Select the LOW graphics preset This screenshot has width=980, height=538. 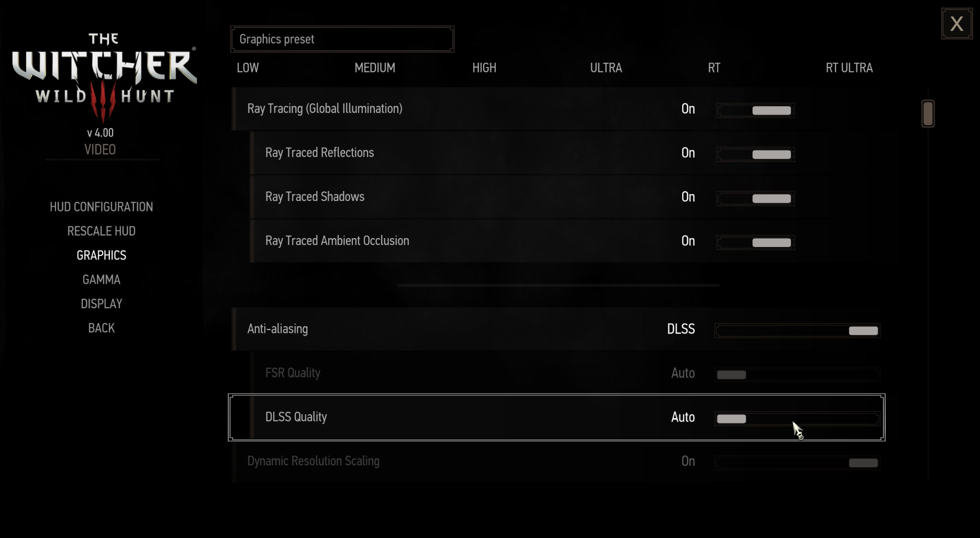click(x=248, y=68)
